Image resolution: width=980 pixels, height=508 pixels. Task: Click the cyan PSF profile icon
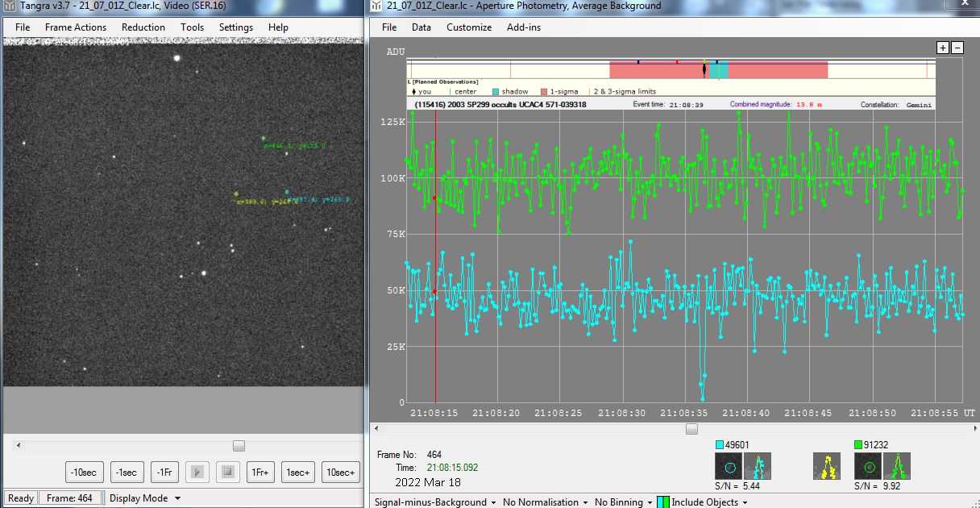(757, 466)
